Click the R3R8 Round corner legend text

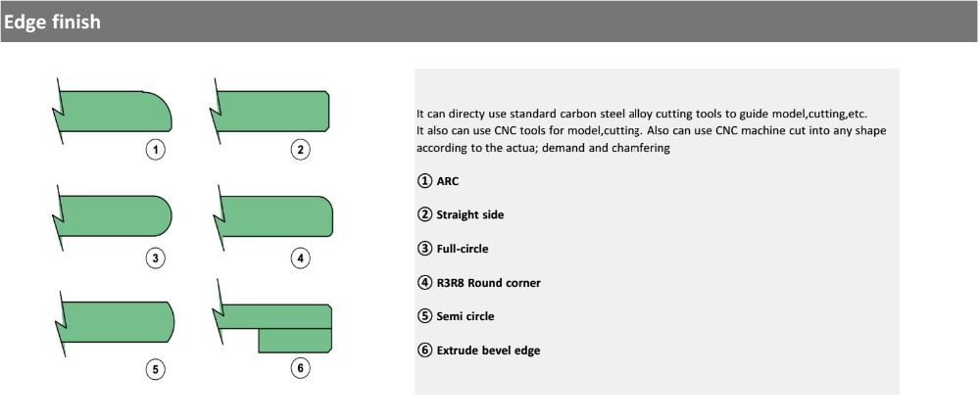pyautogui.click(x=488, y=283)
